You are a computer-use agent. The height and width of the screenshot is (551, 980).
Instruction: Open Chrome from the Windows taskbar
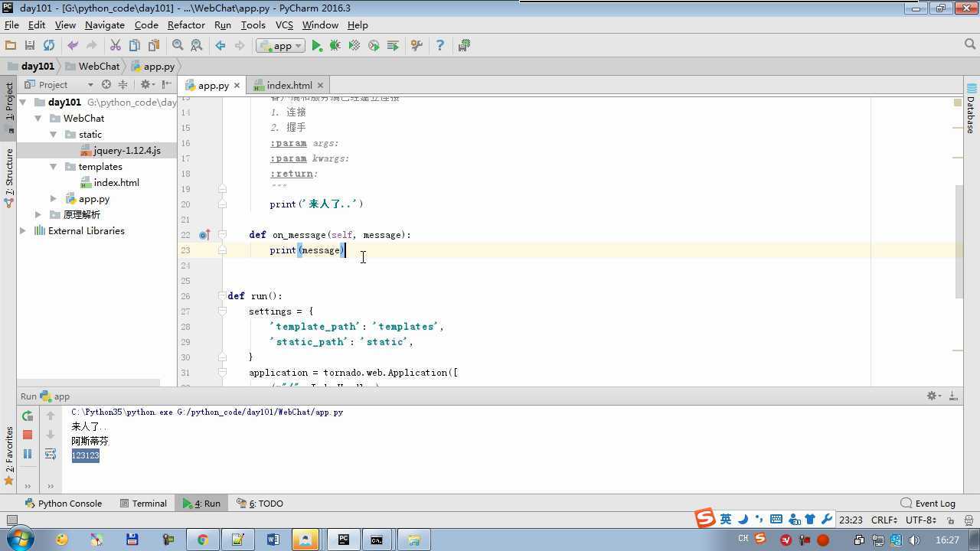point(202,540)
